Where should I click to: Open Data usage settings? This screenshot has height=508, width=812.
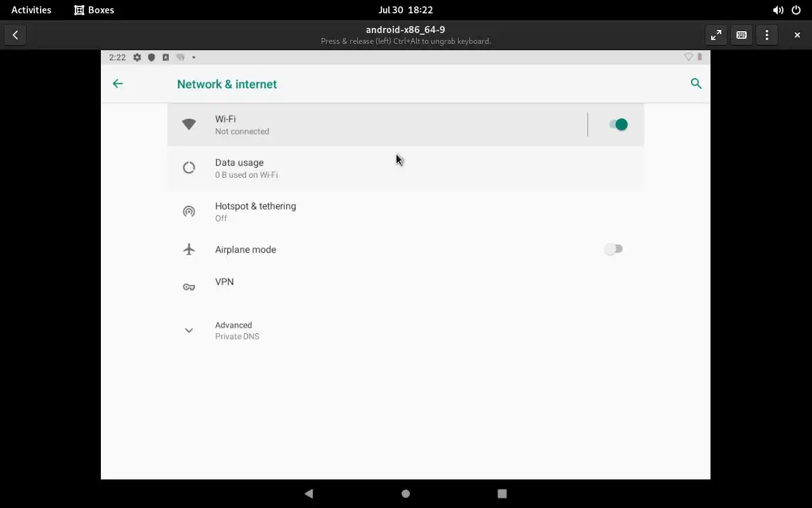(406, 168)
